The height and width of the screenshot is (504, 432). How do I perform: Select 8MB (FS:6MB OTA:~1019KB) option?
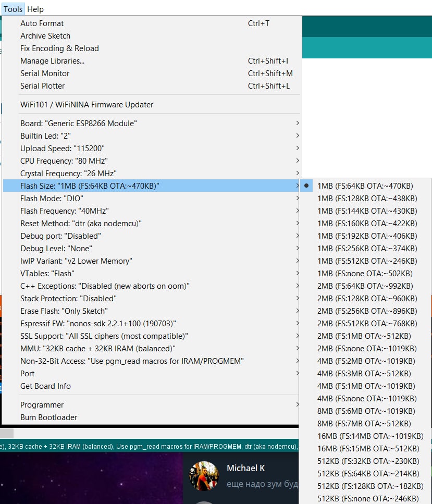click(365, 411)
